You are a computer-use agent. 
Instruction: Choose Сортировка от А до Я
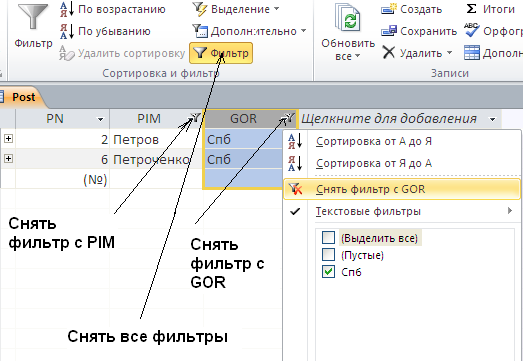click(x=402, y=141)
